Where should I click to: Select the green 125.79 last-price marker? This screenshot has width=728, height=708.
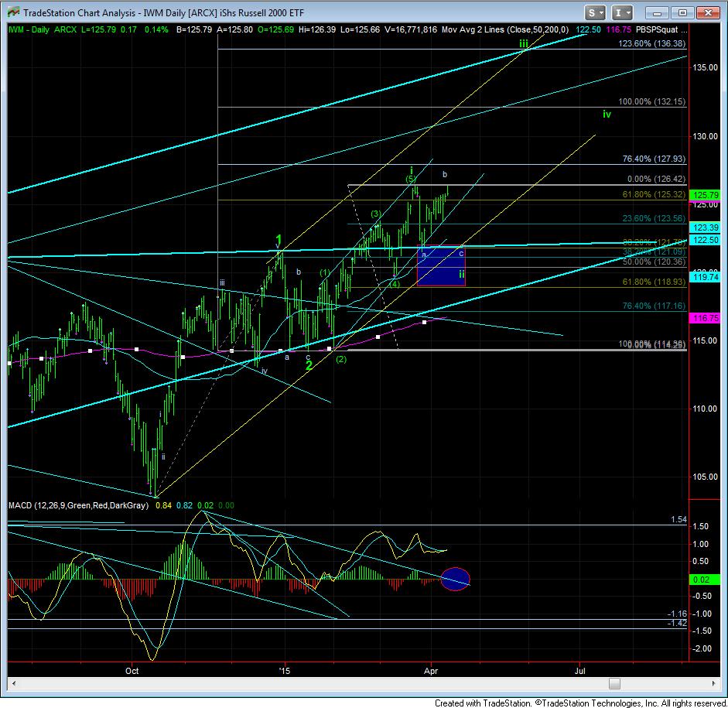pyautogui.click(x=706, y=195)
